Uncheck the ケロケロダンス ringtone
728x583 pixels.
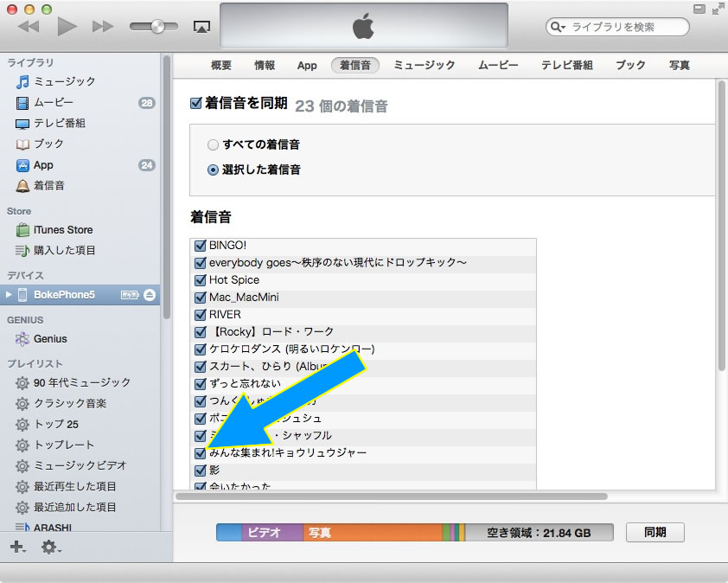[200, 349]
